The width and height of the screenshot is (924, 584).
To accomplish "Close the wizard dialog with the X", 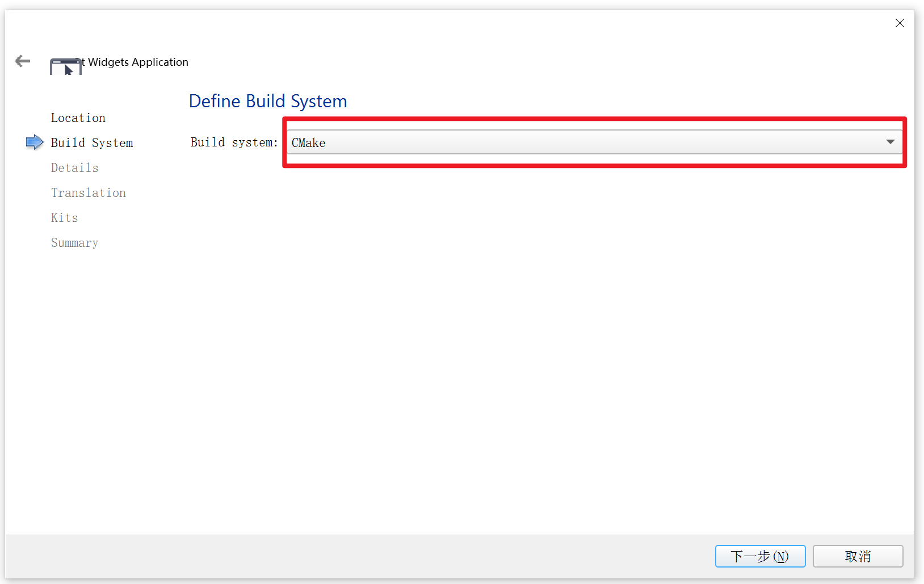I will [x=900, y=23].
